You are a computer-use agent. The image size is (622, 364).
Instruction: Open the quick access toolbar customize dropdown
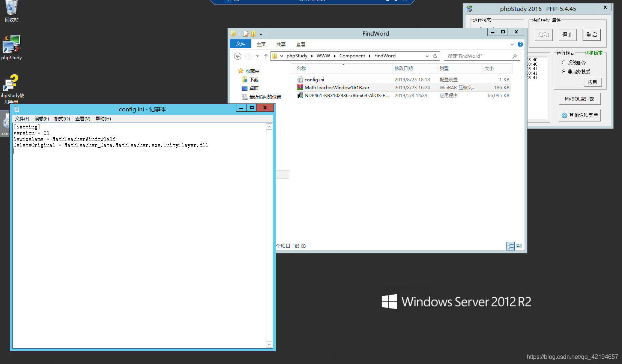[x=261, y=34]
